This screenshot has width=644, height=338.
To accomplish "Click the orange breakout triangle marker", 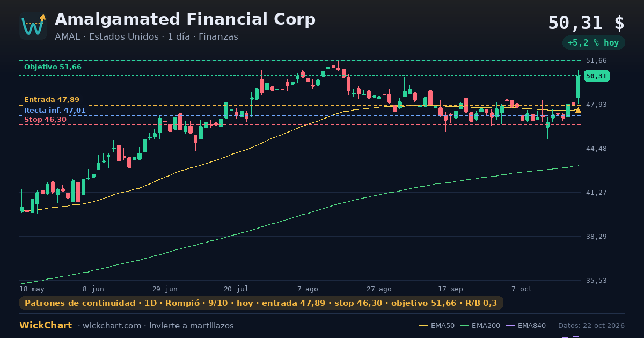I will 578,111.
